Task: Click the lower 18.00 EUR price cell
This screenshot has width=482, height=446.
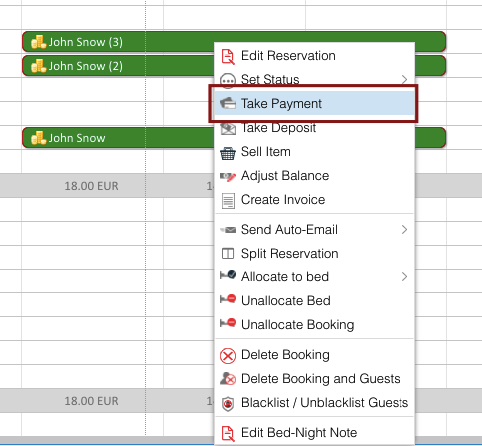Action: click(91, 401)
